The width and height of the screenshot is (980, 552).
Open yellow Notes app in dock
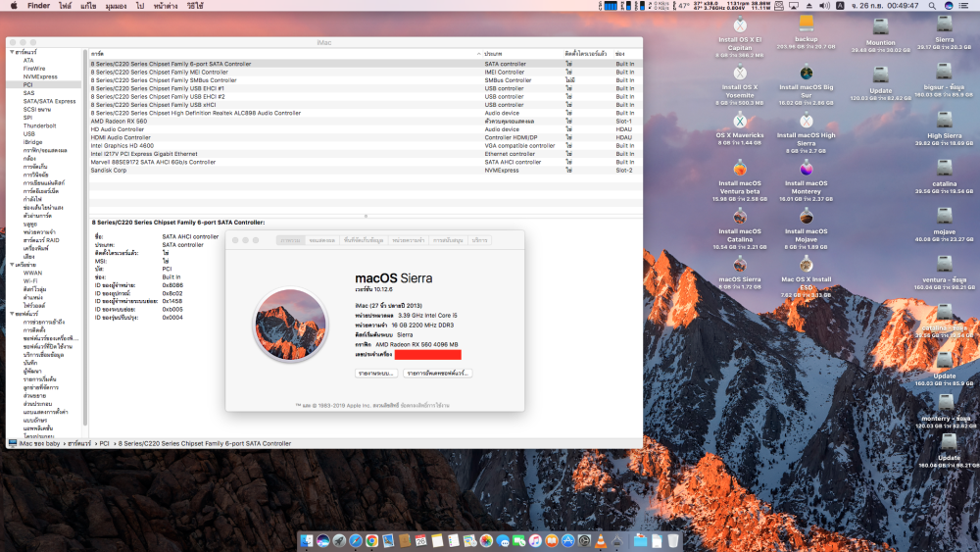pos(437,541)
